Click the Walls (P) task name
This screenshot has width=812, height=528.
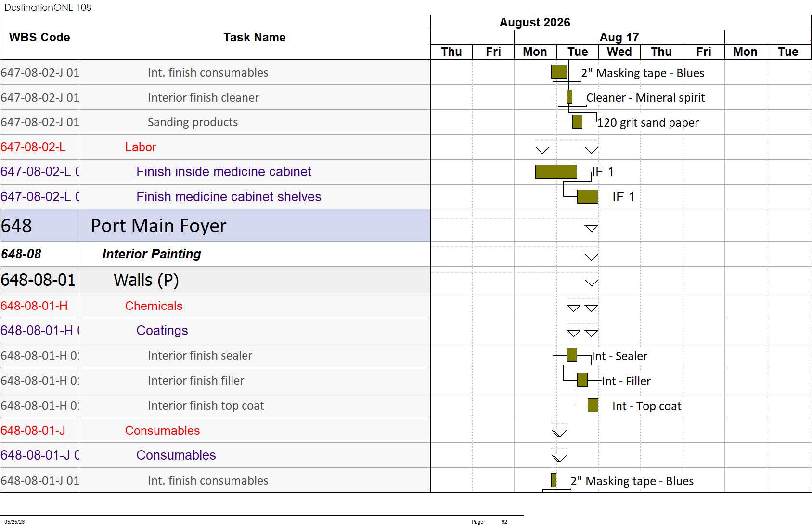point(146,280)
